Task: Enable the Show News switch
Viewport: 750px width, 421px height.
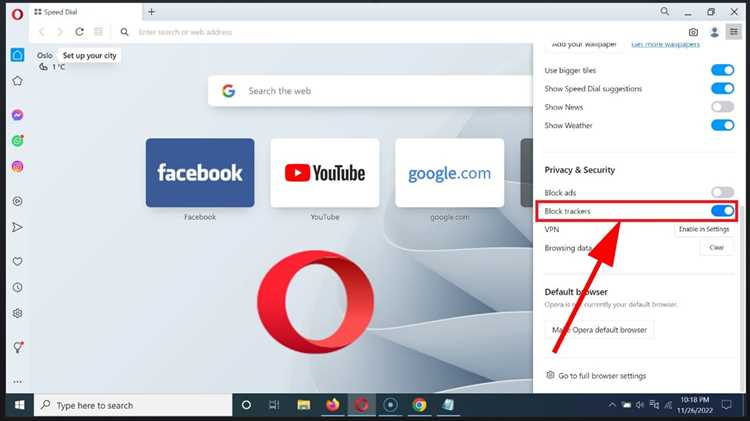Action: pos(722,107)
